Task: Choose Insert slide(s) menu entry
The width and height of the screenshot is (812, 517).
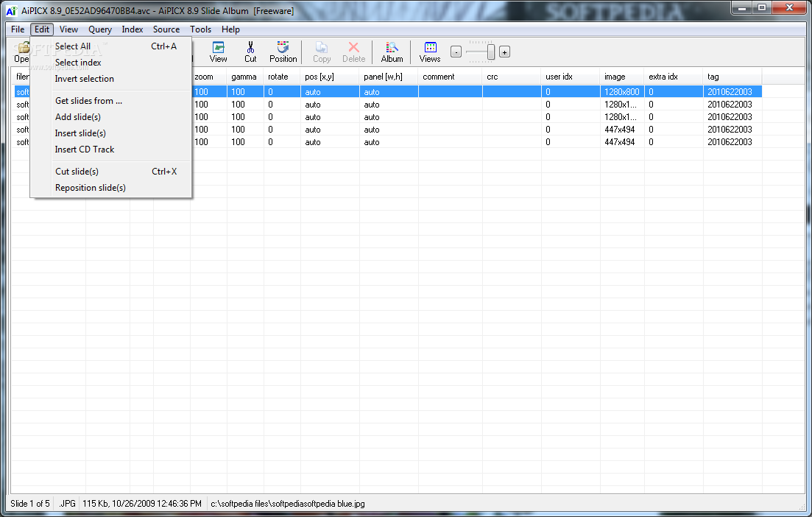Action: (111, 133)
